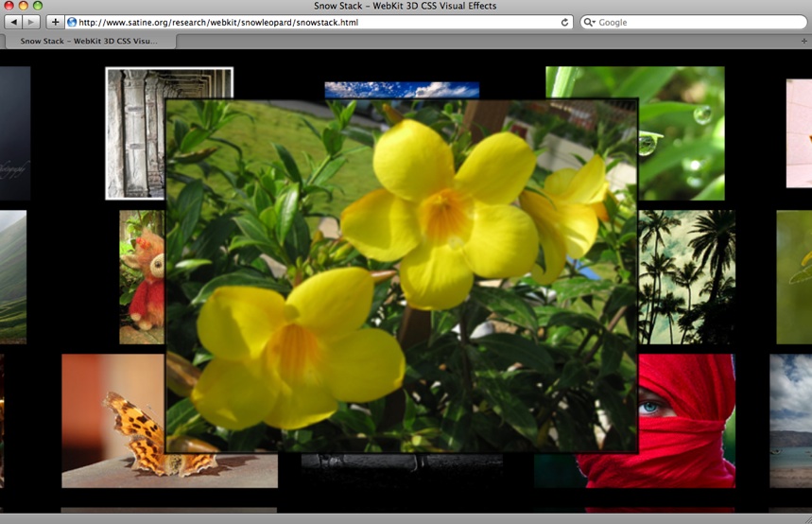Open the green hillside photo at the left edge

13,277
